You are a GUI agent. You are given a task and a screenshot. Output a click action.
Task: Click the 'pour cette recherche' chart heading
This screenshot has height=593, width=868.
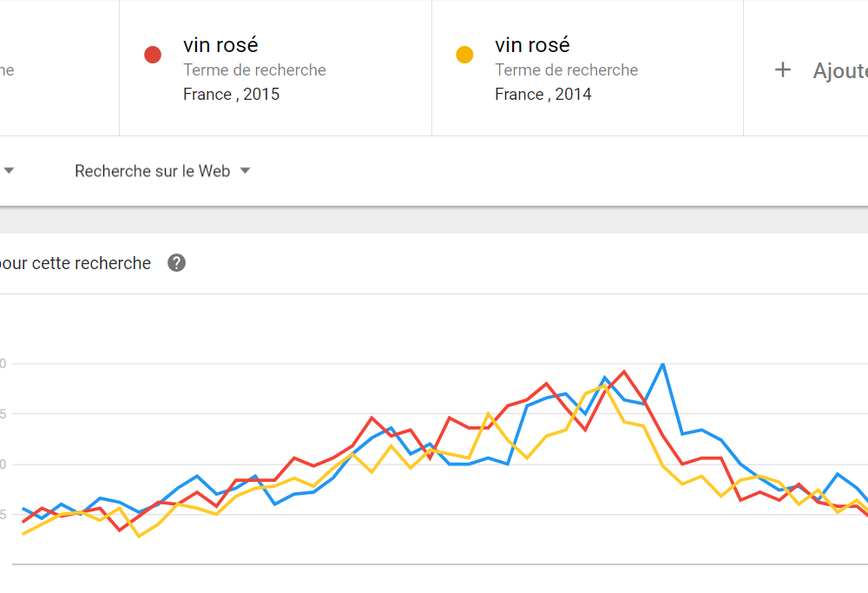(x=76, y=263)
